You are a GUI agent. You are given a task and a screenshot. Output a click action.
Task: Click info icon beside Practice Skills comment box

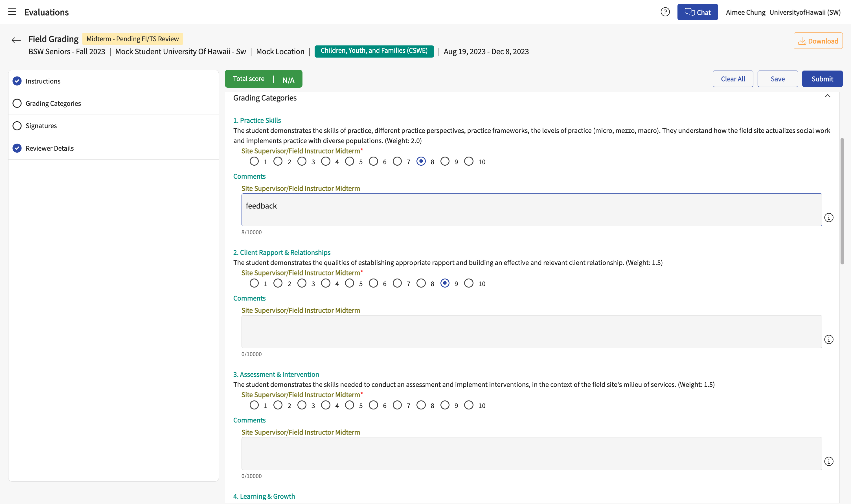829,217
